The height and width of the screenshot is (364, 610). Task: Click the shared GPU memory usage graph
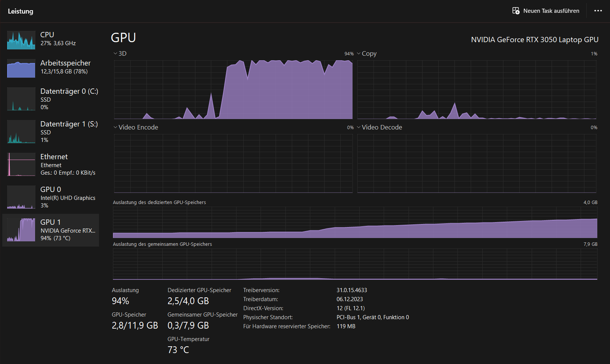pyautogui.click(x=355, y=264)
